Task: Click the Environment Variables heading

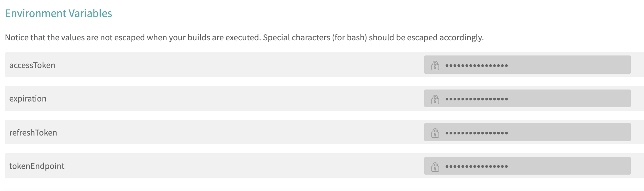Action: point(58,13)
